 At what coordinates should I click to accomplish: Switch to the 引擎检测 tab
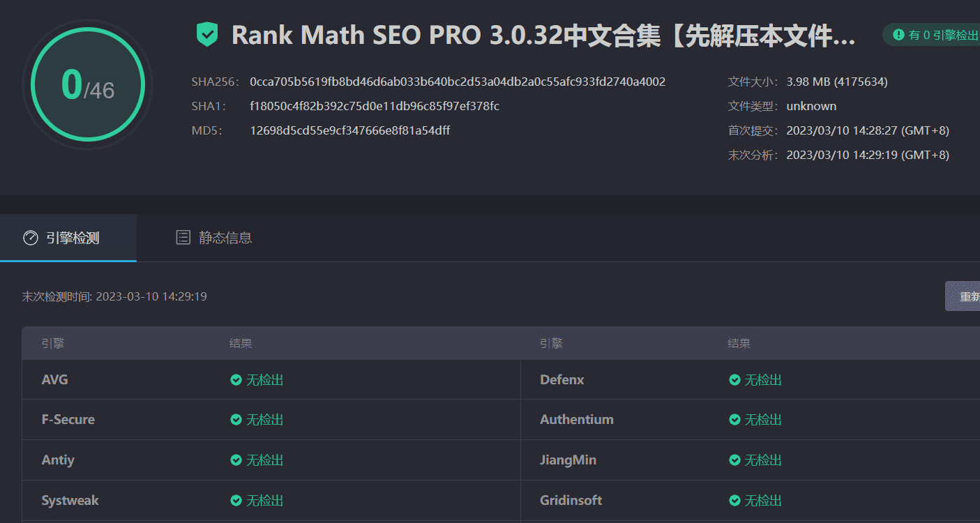68,238
